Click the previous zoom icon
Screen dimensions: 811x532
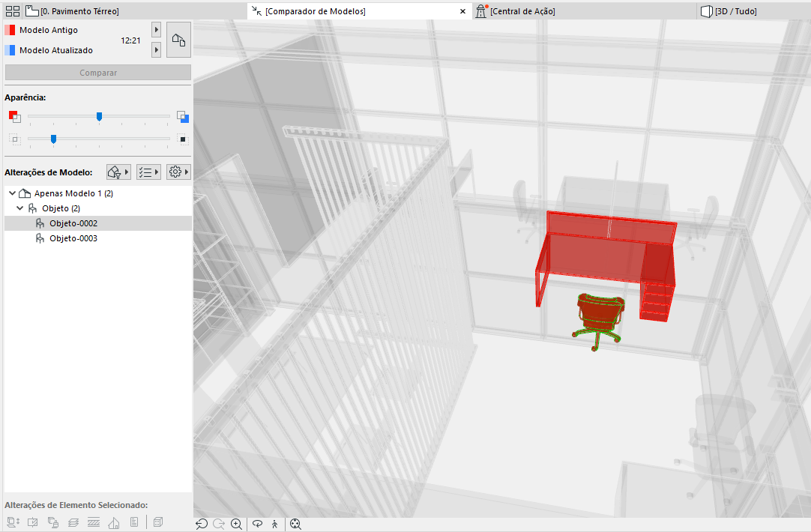(202, 524)
